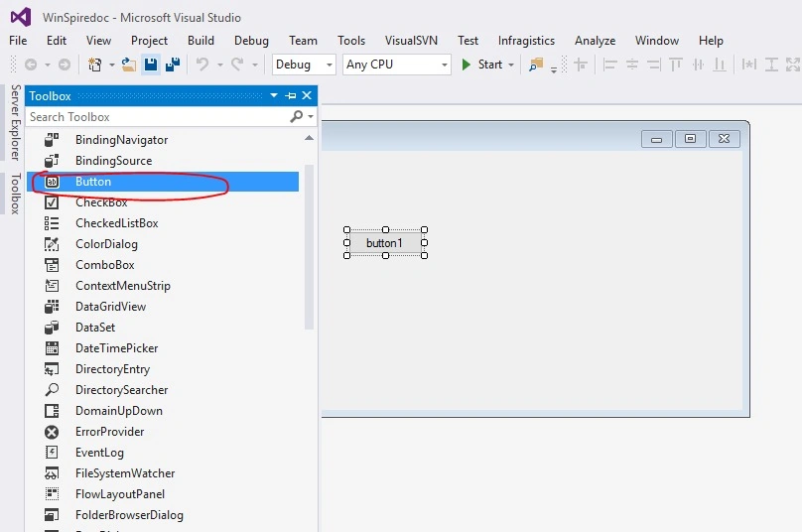Viewport: 802px width, 532px height.
Task: Open the Undo history dropdown arrow
Action: click(x=220, y=65)
